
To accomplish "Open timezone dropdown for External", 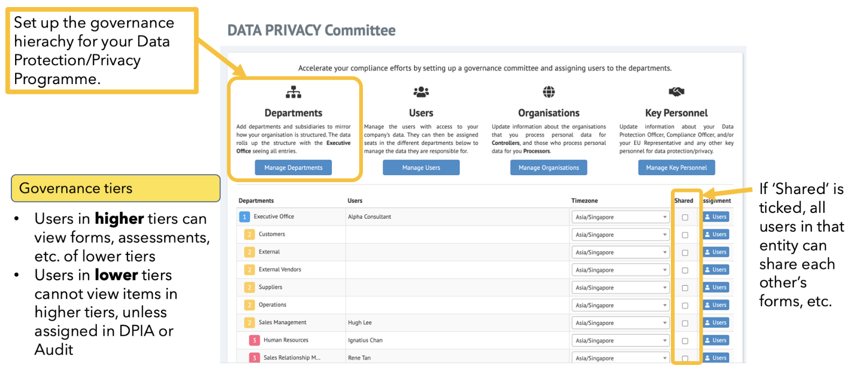I will pos(620,253).
